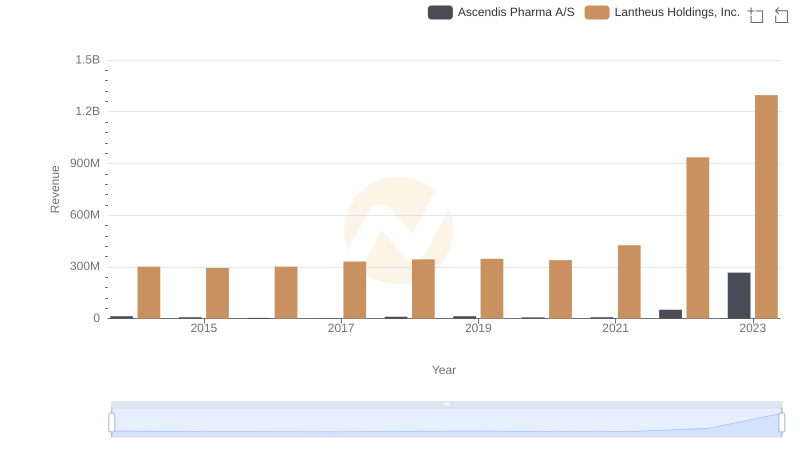Viewport: 800px width, 461px height.
Task: Click the Lantheus 2021 revenue bar
Action: (x=629, y=281)
